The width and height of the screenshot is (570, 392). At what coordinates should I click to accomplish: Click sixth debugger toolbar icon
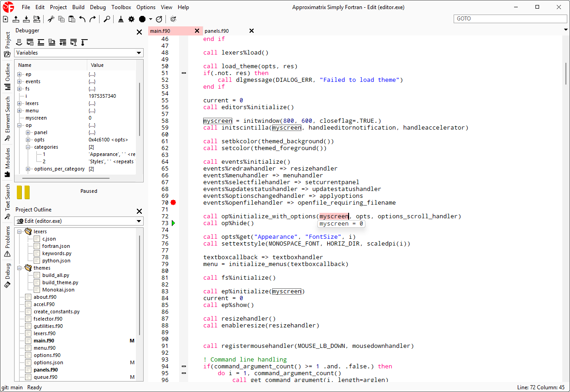pyautogui.click(x=74, y=42)
